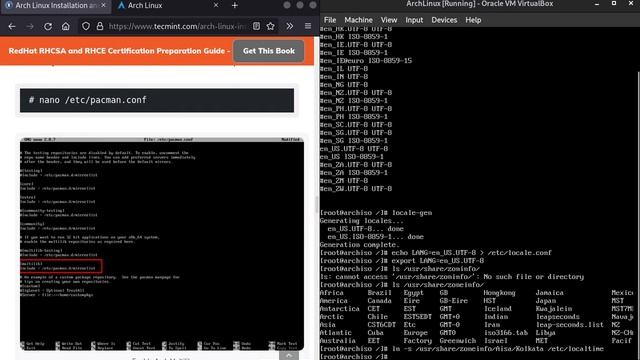Open VirtualBox View menu

click(x=389, y=20)
